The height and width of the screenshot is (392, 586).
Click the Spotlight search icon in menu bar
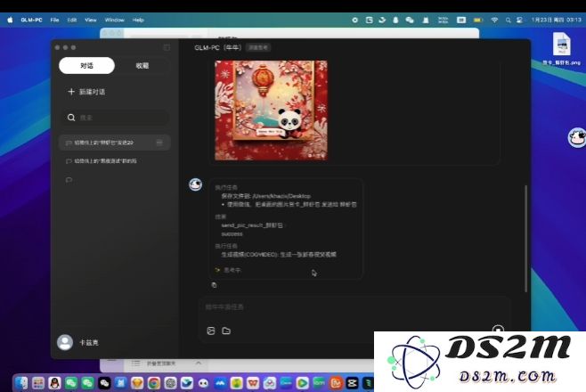coord(508,20)
